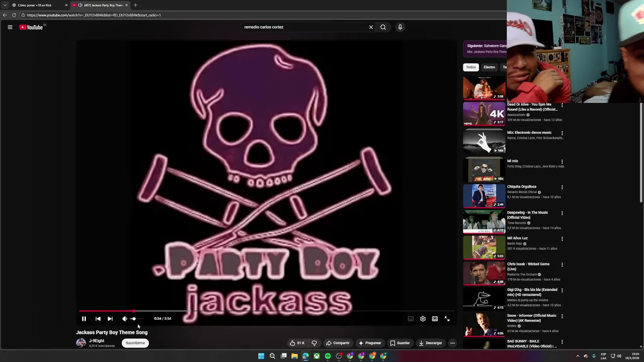Download the video with Descargar
The image size is (644, 362).
click(430, 343)
